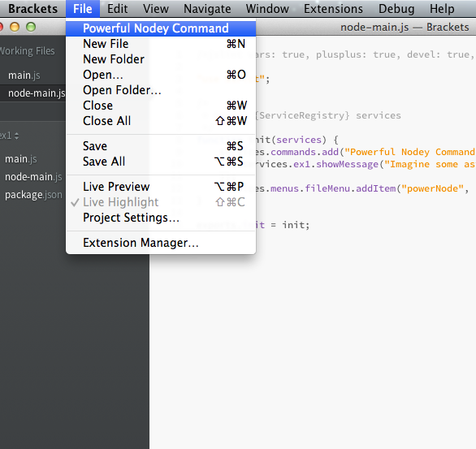Start Live Preview from File menu

pos(161,187)
